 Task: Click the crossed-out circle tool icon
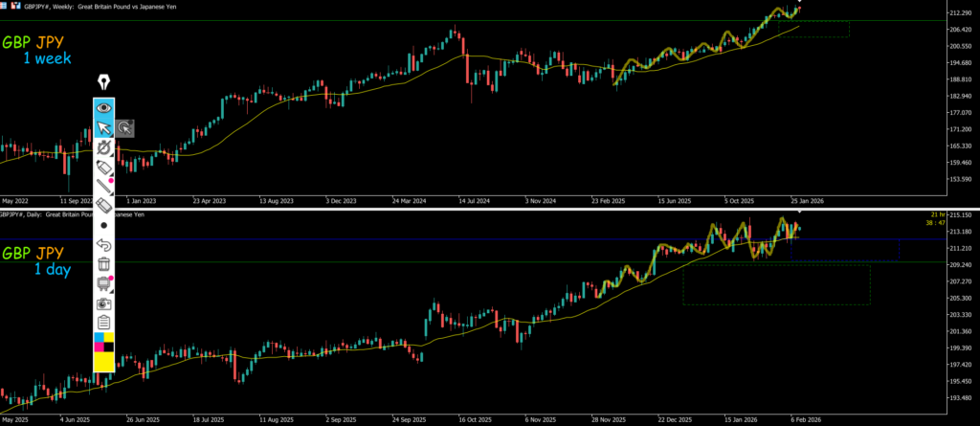[x=103, y=147]
